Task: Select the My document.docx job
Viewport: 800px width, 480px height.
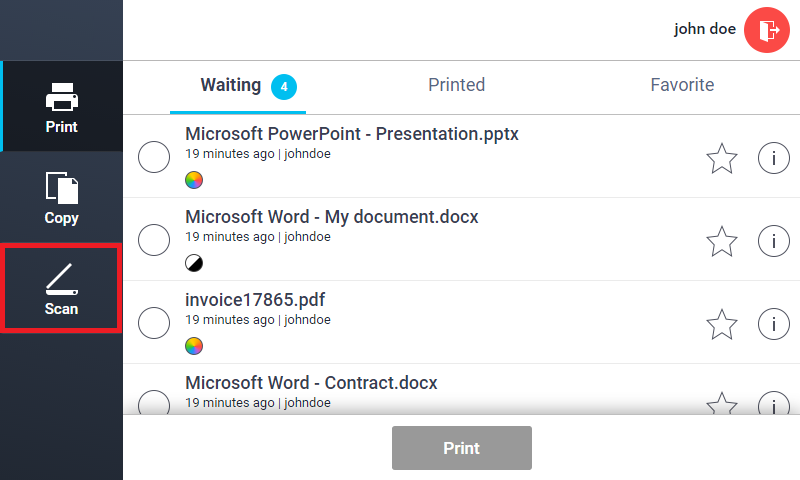Action: coord(154,241)
